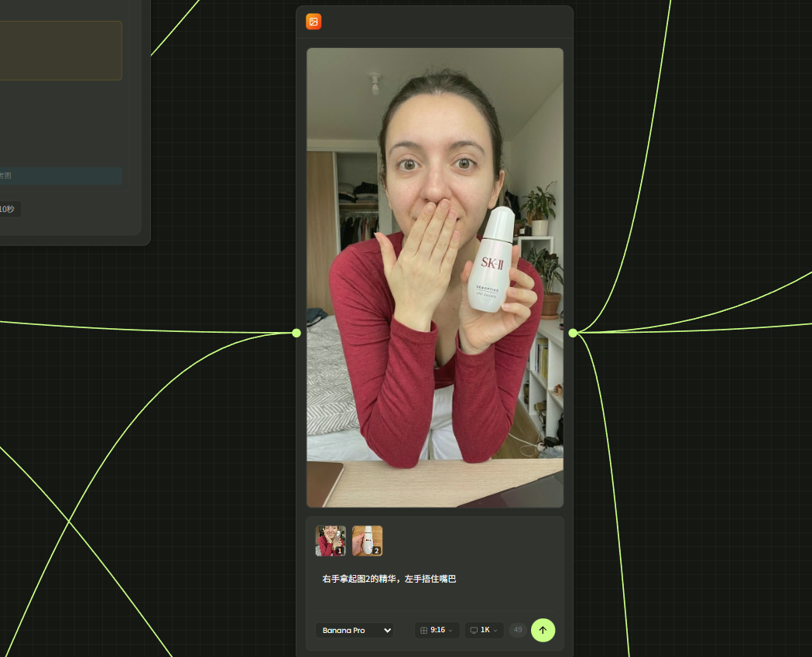This screenshot has height=657, width=812.
Task: Select the image node's right output port
Action: point(573,333)
